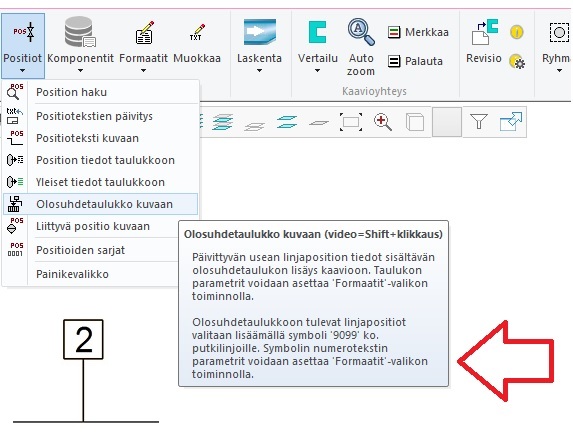The height and width of the screenshot is (447, 573).
Task: Expand the Formaatit dropdown
Action: (144, 71)
